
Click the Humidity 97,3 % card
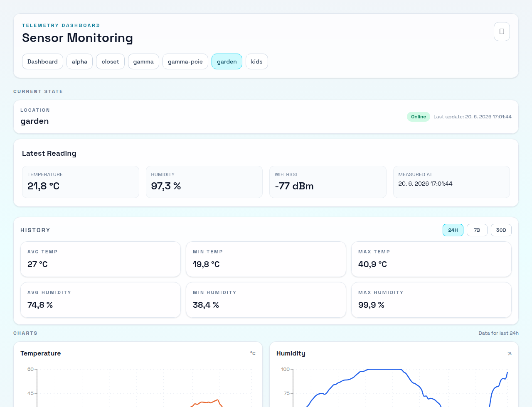coord(204,182)
